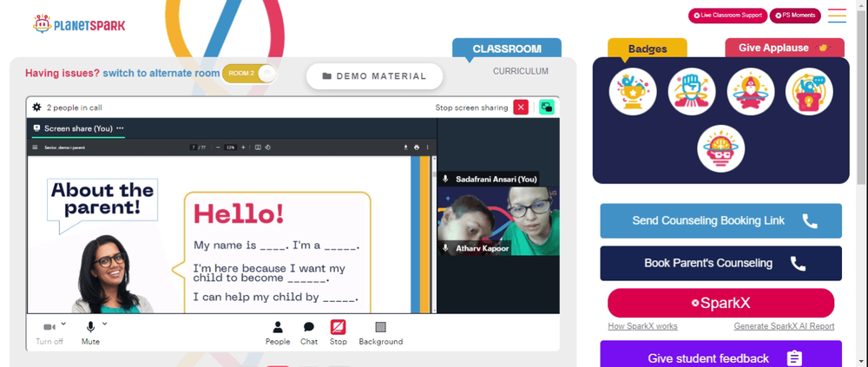This screenshot has width=868, height=367.
Task: Click the red Stop sharing icon
Action: (339, 327)
